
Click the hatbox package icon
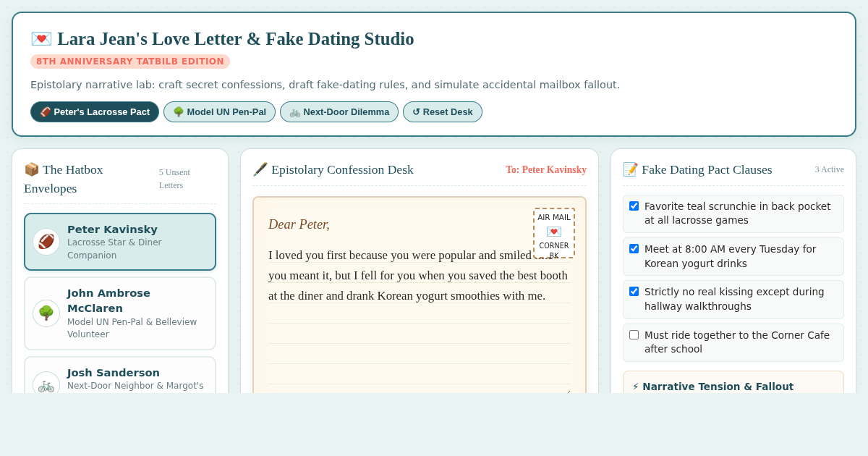(31, 169)
